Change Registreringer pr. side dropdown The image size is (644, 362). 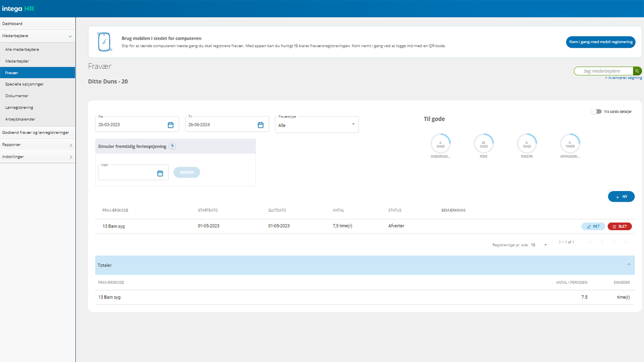539,245
